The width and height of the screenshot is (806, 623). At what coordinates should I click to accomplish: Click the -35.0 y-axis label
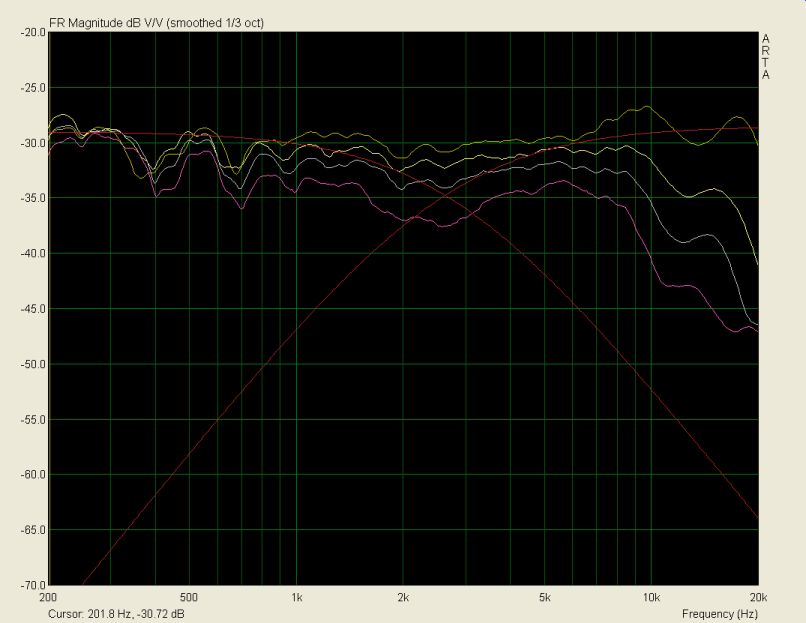click(33, 198)
